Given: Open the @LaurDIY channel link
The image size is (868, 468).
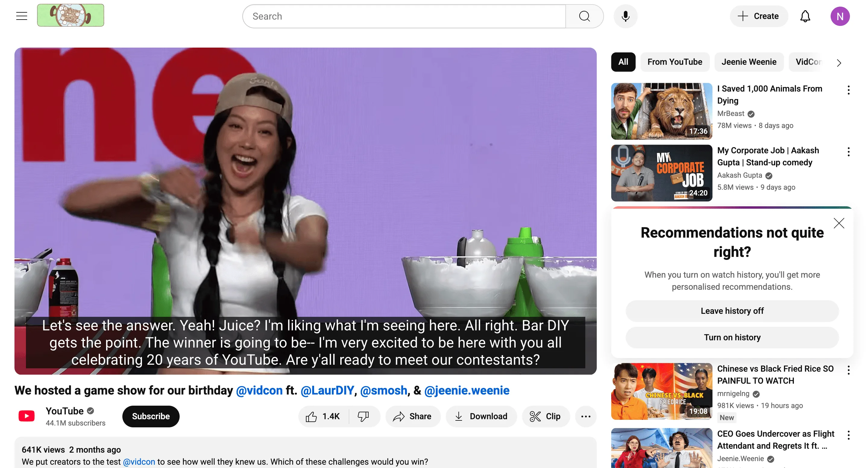Looking at the screenshot, I should pos(327,390).
